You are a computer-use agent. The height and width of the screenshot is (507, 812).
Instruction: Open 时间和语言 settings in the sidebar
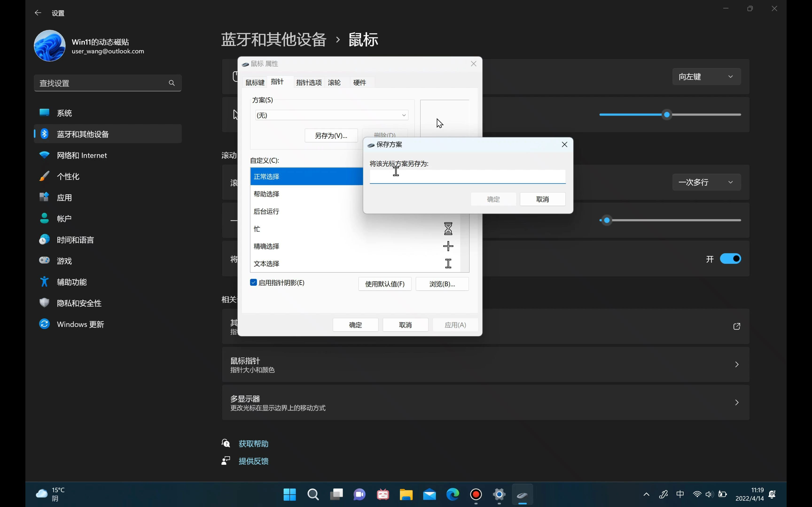(75, 239)
